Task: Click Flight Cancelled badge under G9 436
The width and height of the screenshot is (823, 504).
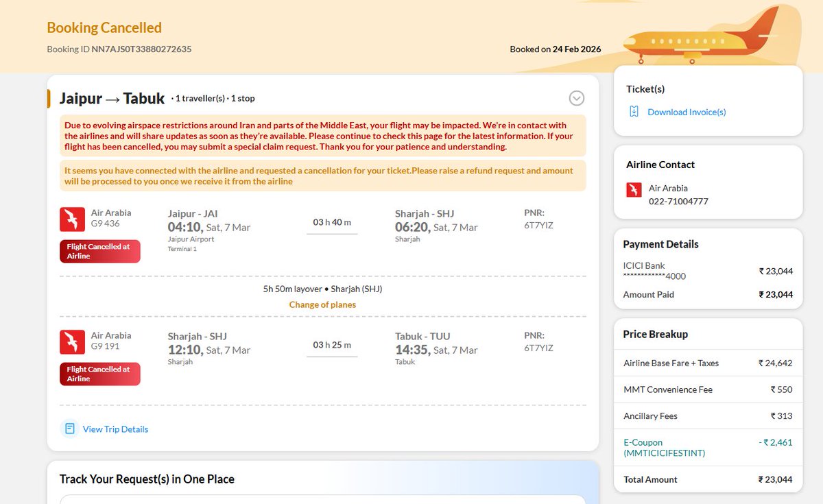Action: pyautogui.click(x=100, y=251)
